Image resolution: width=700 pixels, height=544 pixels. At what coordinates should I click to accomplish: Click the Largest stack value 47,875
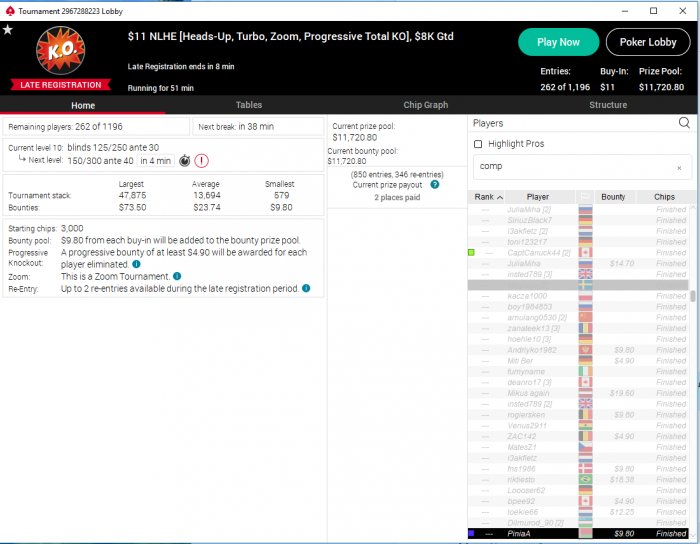coord(132,195)
